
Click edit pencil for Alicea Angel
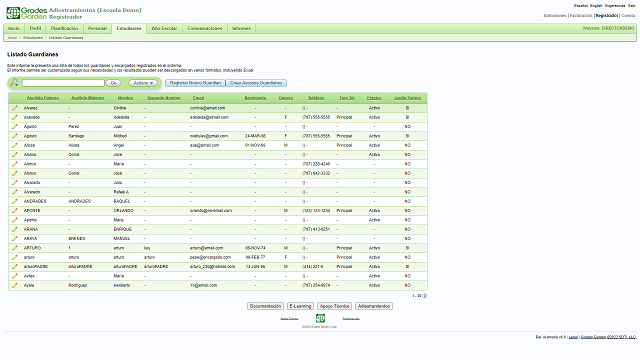pos(15,145)
